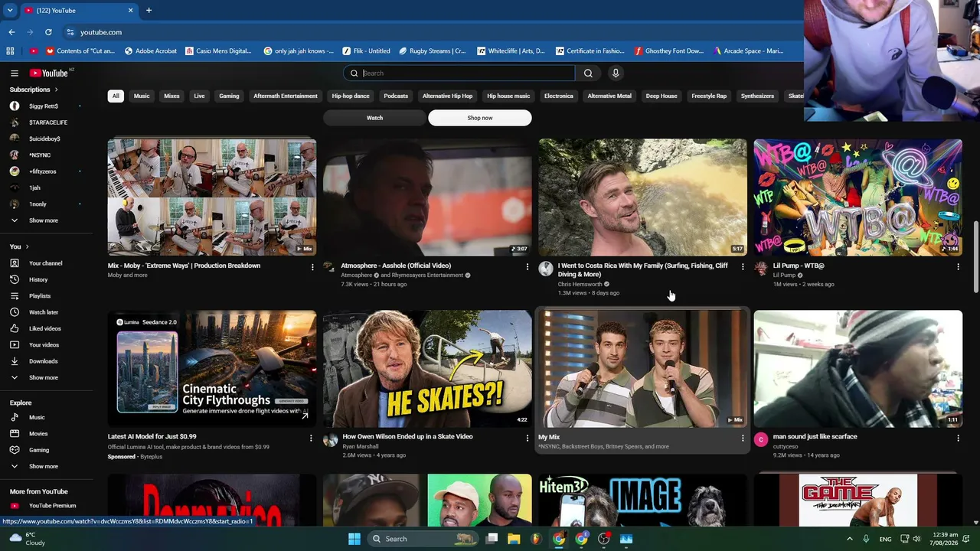980x551 pixels.
Task: Open Task View from the taskbar
Action: (x=492, y=539)
